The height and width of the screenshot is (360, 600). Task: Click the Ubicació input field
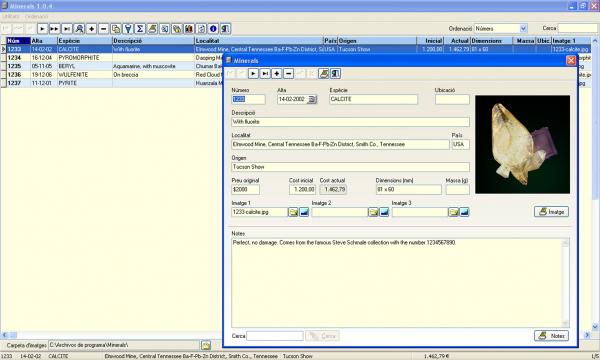[452, 99]
